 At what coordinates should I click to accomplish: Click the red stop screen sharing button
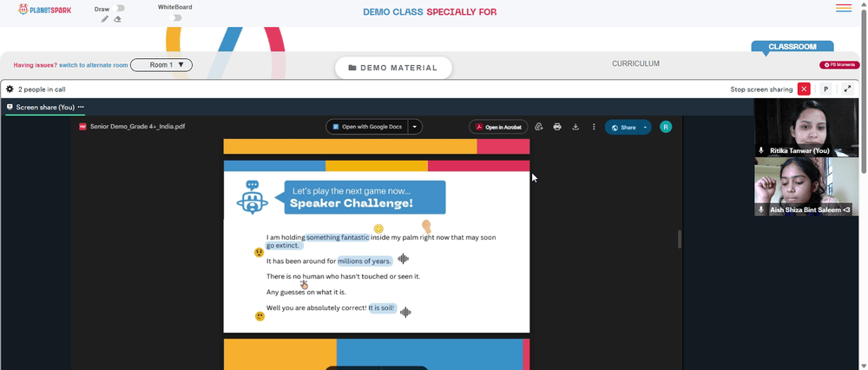[804, 89]
